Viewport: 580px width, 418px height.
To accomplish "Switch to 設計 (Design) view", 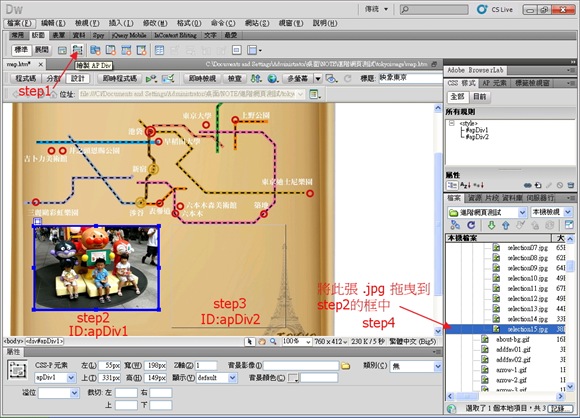I will 78,78.
